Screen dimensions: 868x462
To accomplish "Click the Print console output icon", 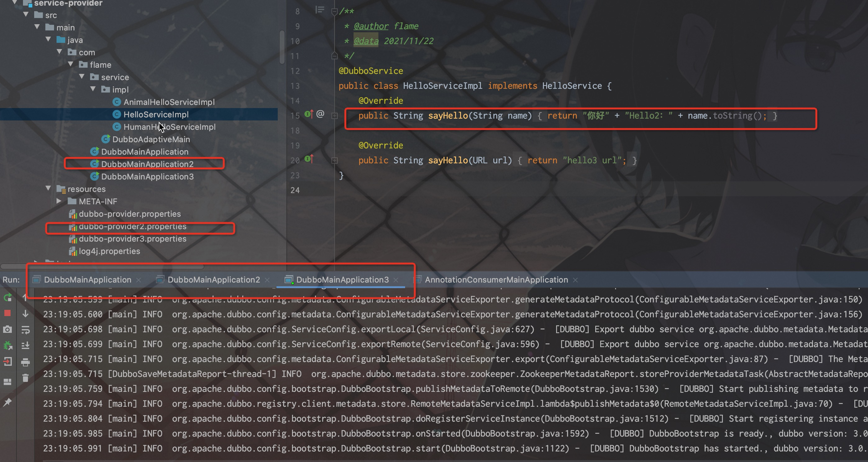I will [25, 362].
